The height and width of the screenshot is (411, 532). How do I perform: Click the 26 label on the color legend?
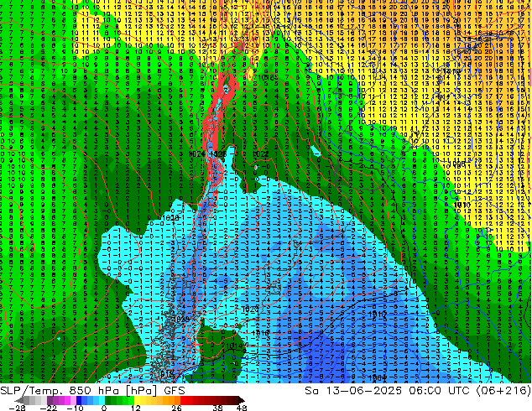(x=176, y=408)
